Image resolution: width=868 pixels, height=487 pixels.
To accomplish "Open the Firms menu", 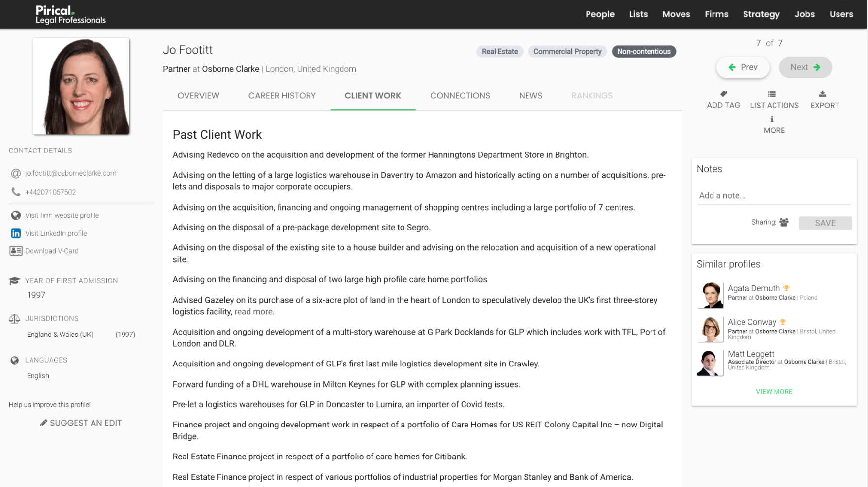I will [x=716, y=14].
